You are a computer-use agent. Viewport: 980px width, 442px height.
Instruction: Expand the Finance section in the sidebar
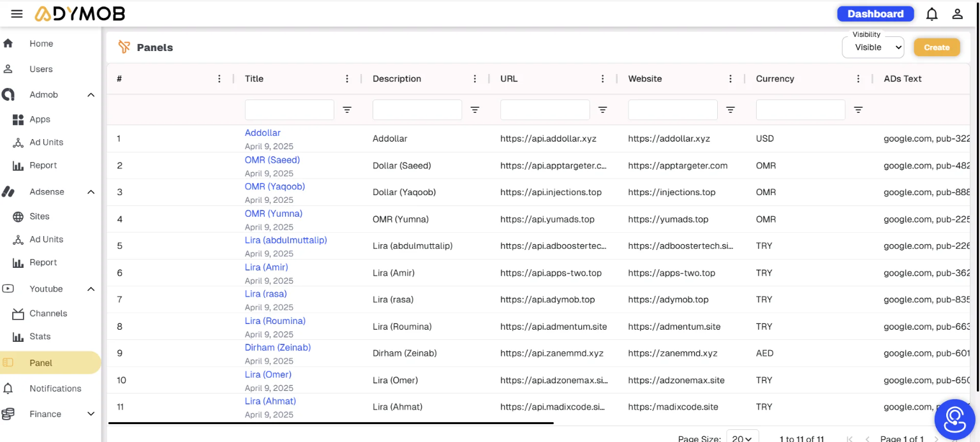coord(91,414)
